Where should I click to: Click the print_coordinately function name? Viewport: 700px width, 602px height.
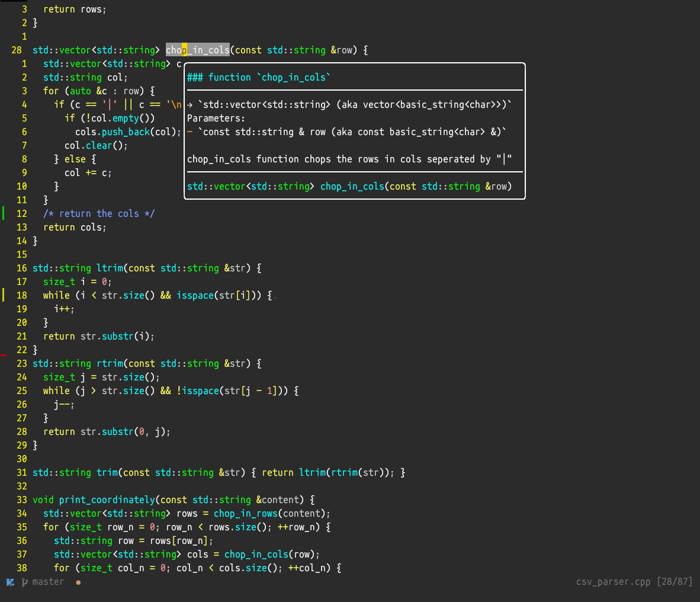click(107, 499)
